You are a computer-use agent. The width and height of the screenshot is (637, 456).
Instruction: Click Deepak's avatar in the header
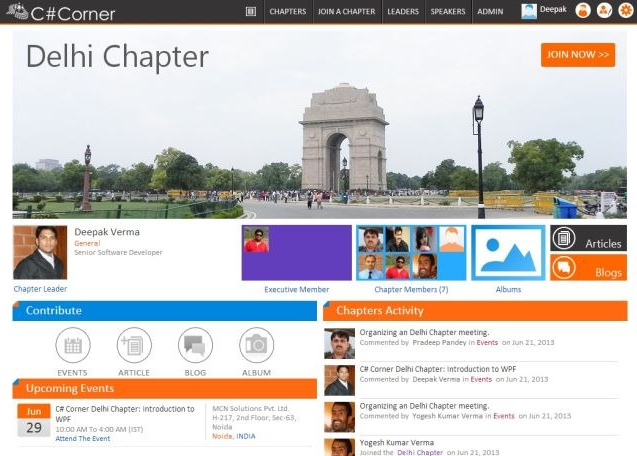coord(529,11)
